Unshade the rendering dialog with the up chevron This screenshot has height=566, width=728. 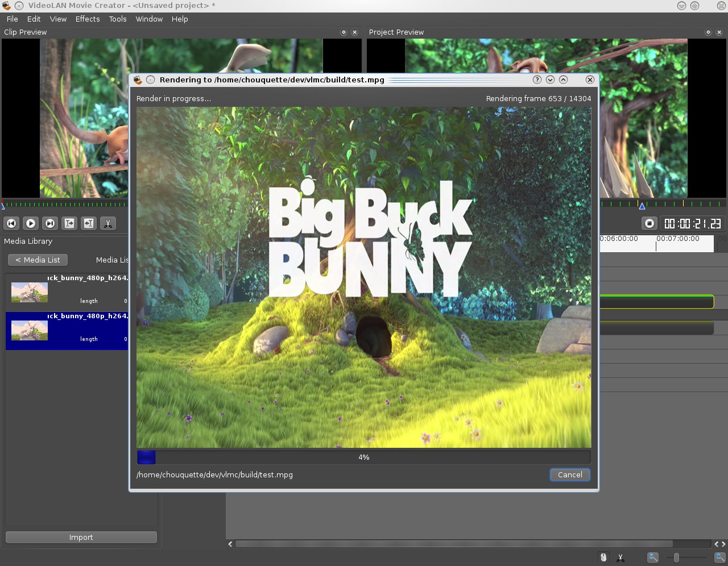tap(563, 80)
